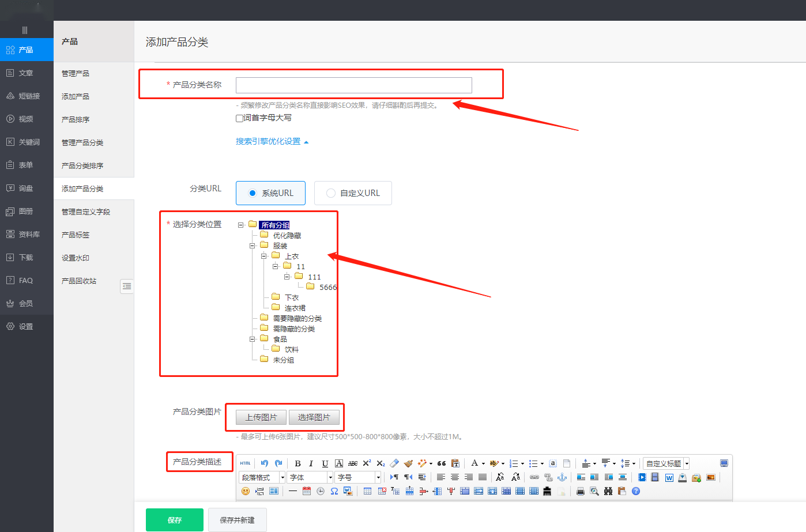Click the 产品分类名称 text field
Image resolution: width=806 pixels, height=532 pixels.
pyautogui.click(x=353, y=85)
